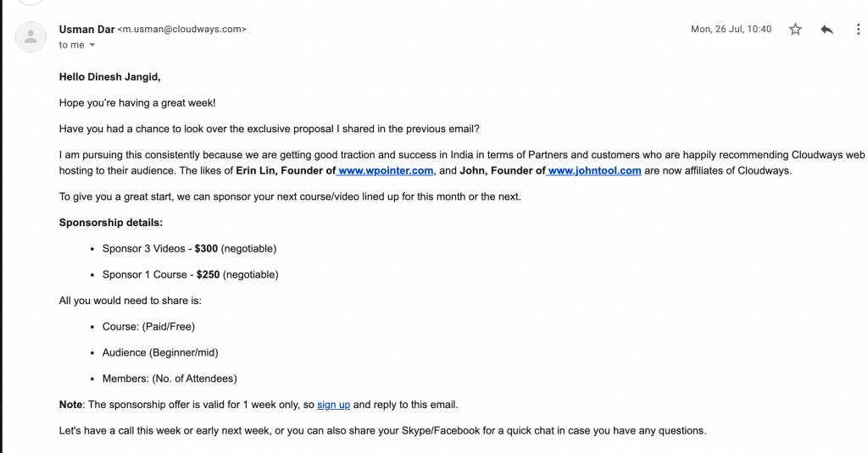Open the www.wpointer.com link

(x=387, y=170)
